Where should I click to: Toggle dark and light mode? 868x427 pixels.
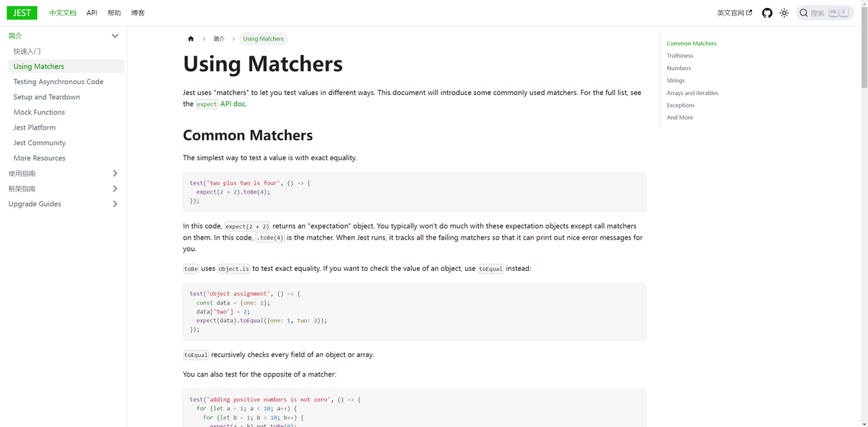click(x=784, y=13)
